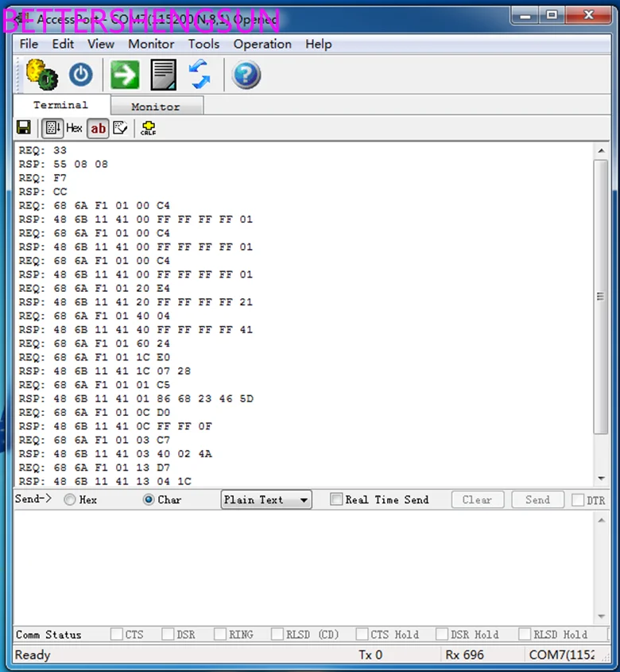This screenshot has width=620, height=672.
Task: Toggle the RLSD (CD) status checkbox
Action: click(277, 635)
